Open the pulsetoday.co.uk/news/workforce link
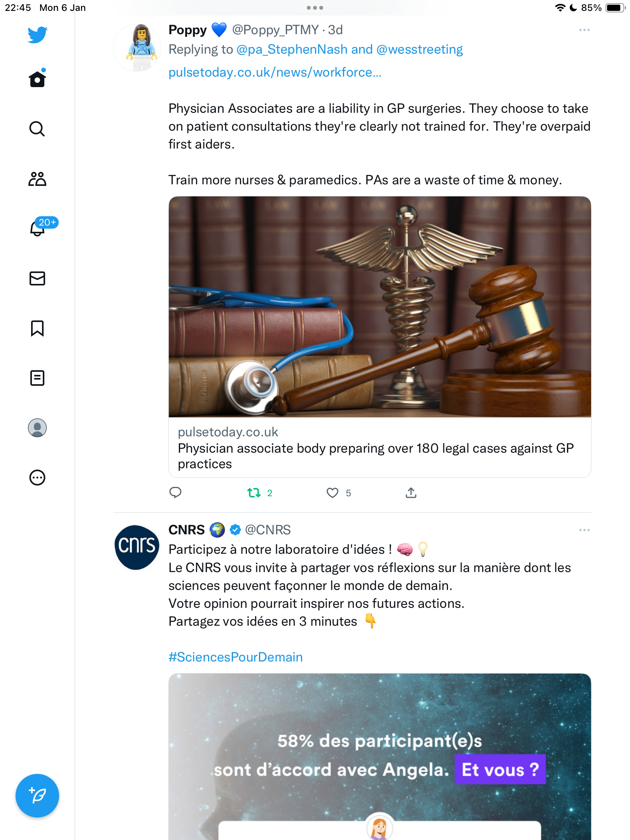Image resolution: width=630 pixels, height=840 pixels. [275, 72]
